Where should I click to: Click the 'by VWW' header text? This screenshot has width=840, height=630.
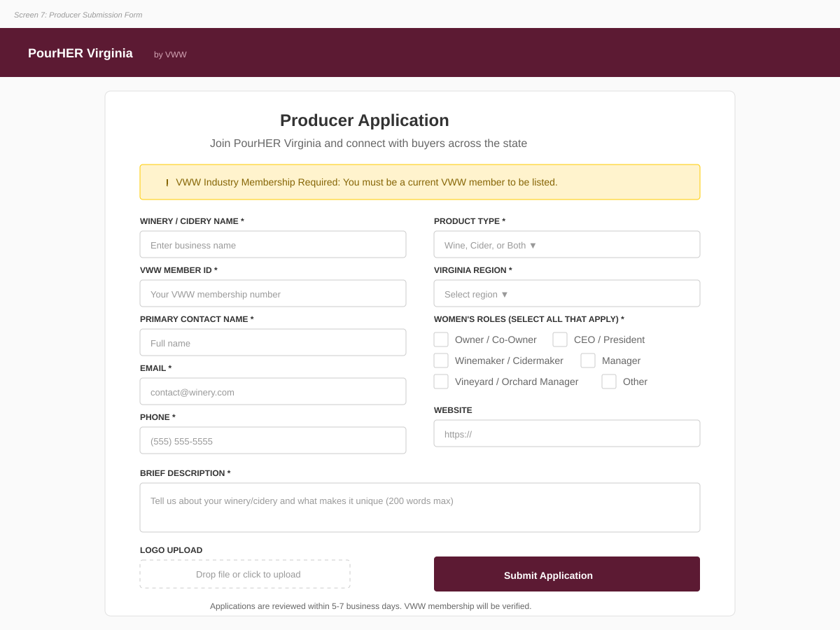(x=170, y=55)
